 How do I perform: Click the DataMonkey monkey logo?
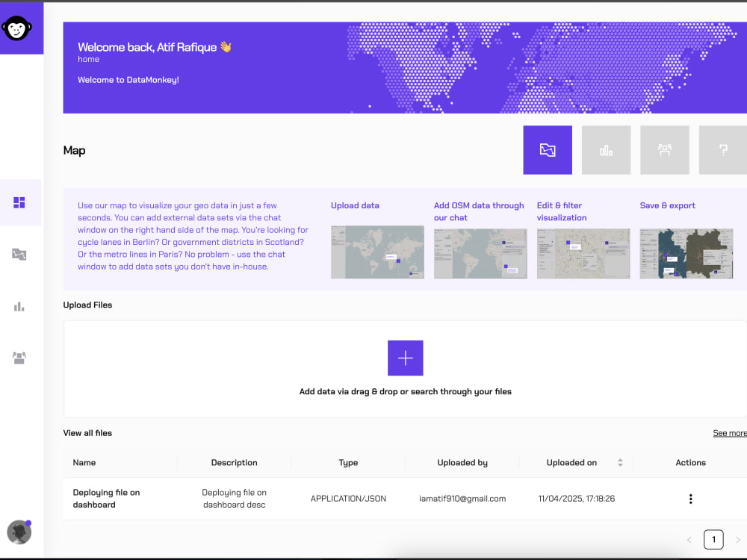tap(16, 28)
